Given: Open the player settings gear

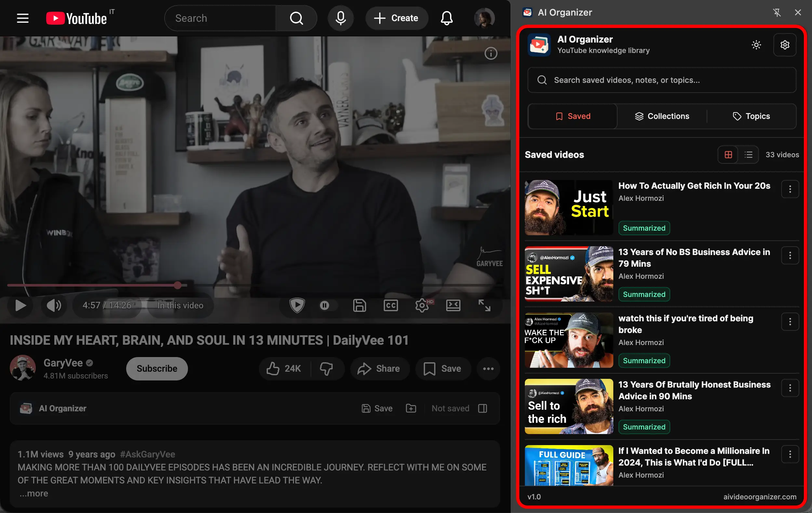Looking at the screenshot, I should coord(423,305).
